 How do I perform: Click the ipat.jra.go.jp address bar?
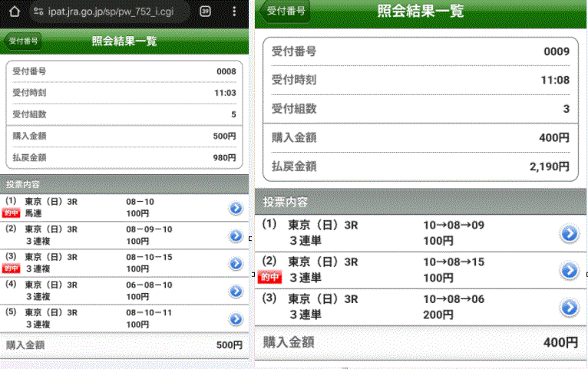pyautogui.click(x=111, y=12)
